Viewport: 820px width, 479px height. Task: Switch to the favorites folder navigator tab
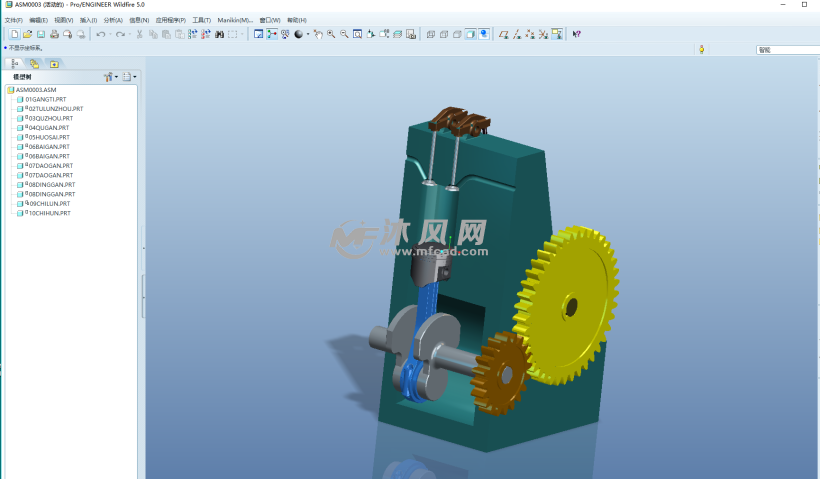(x=54, y=63)
